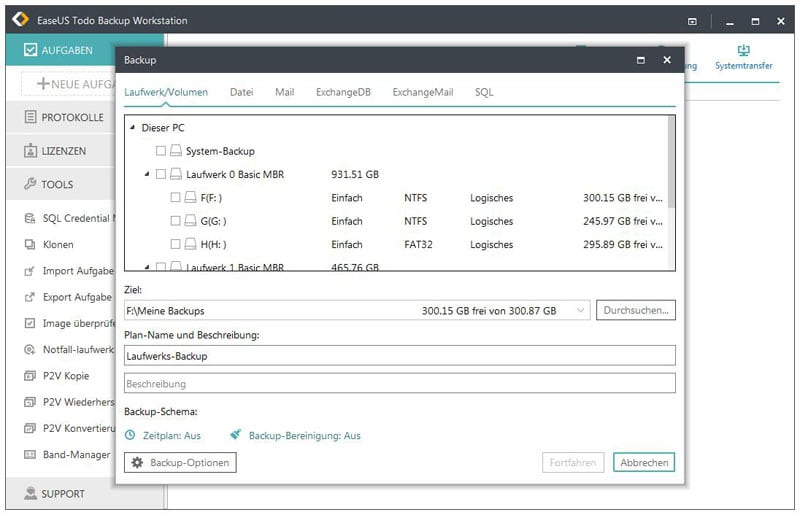This screenshot has width=800, height=515.
Task: Click the P2V Wiederherstellung icon
Action: 30,402
